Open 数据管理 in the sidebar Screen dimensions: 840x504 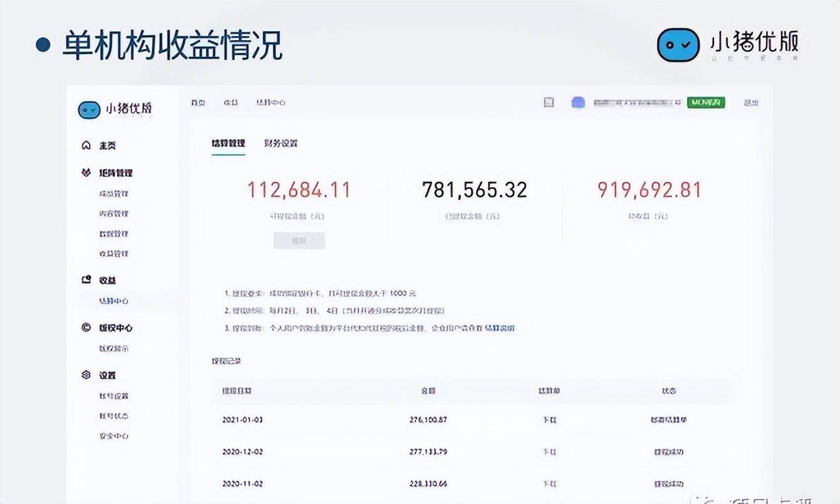114,234
